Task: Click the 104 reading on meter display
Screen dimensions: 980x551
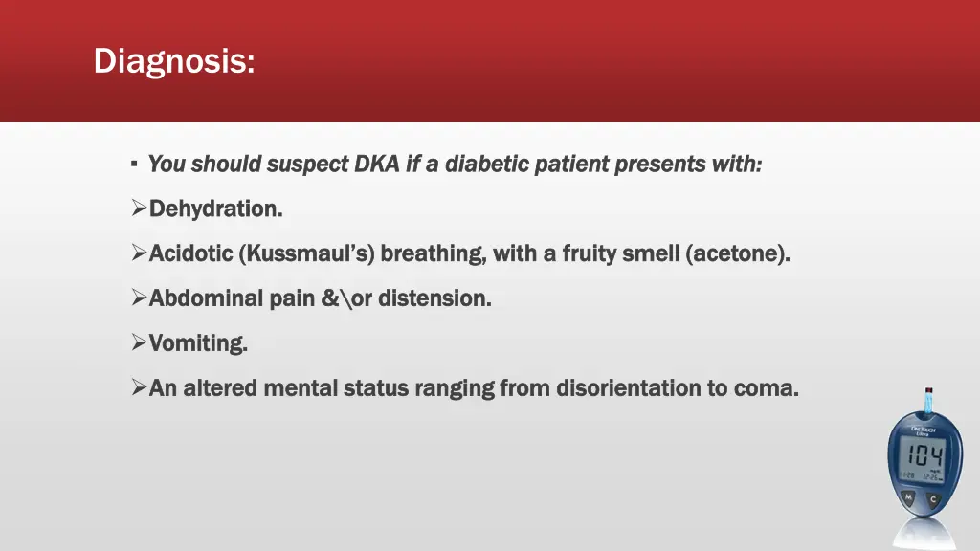Action: (x=924, y=455)
